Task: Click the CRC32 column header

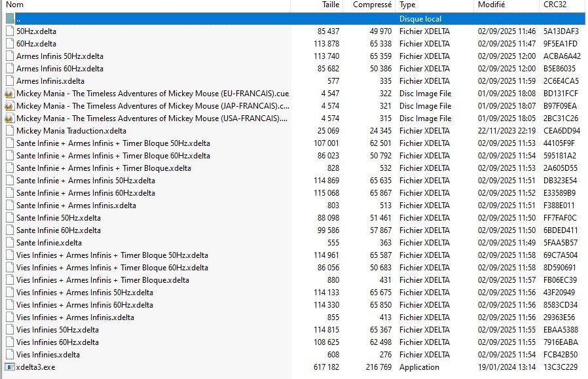Action: pyautogui.click(x=554, y=5)
